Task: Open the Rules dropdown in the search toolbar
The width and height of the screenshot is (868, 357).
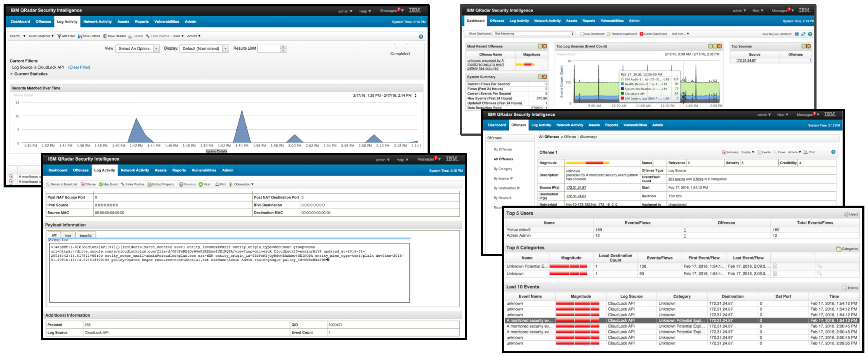Action: (178, 36)
